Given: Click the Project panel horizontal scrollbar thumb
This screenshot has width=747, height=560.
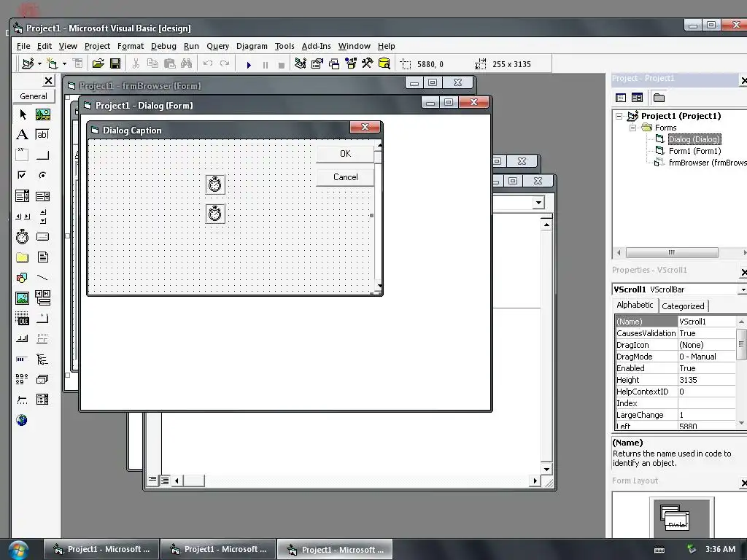Looking at the screenshot, I should (672, 252).
